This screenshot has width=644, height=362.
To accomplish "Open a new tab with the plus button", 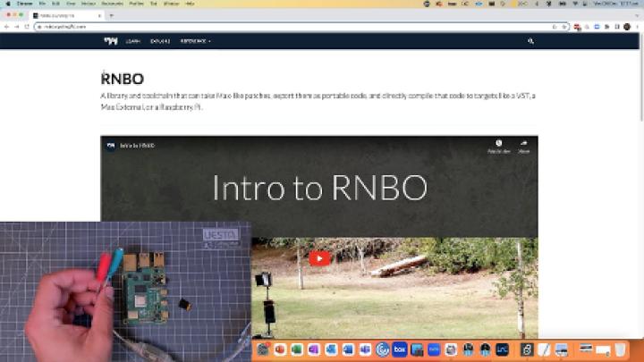I will coord(111,15).
